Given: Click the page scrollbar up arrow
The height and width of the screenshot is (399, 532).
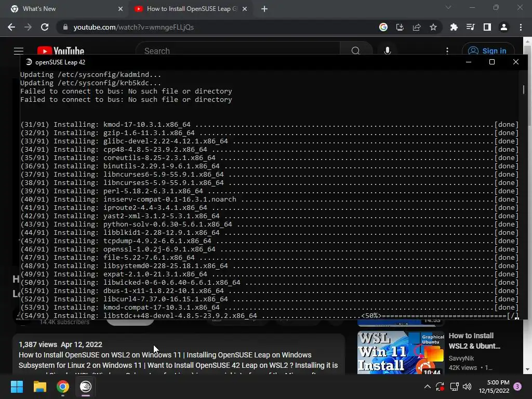Looking at the screenshot, I should click(528, 41).
